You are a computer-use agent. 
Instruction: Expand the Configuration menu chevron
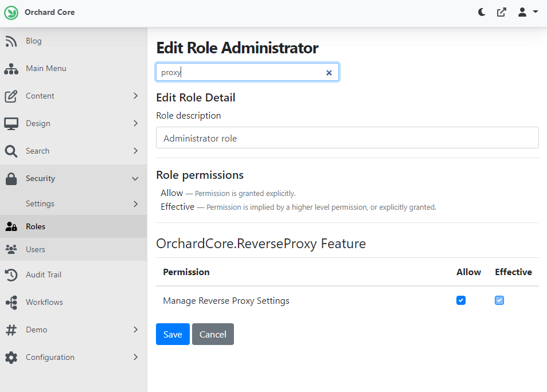136,357
